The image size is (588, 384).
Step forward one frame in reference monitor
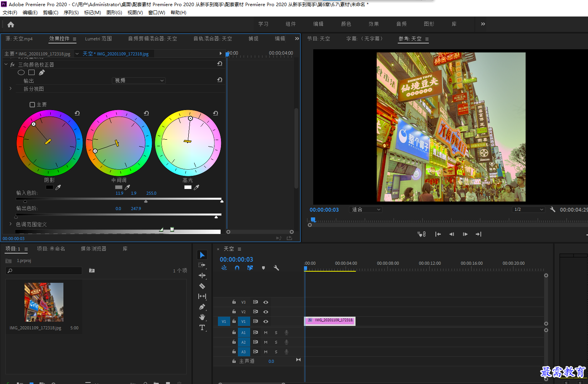pos(465,234)
